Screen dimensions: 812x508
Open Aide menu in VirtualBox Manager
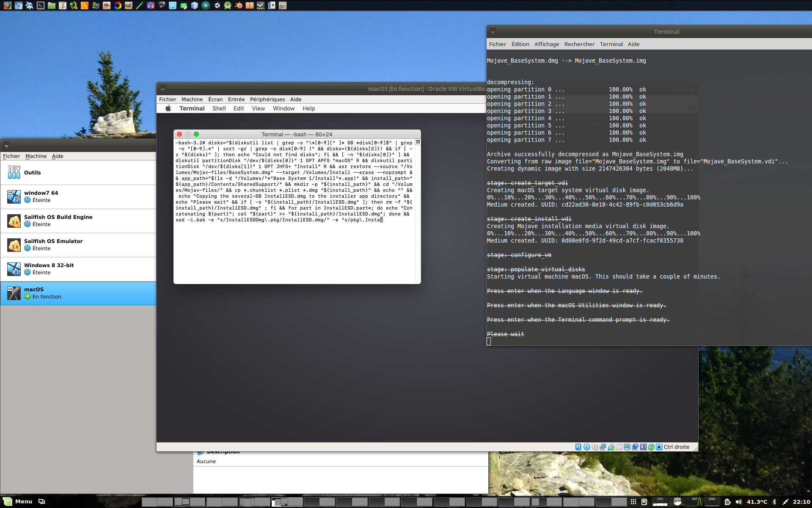coord(58,156)
